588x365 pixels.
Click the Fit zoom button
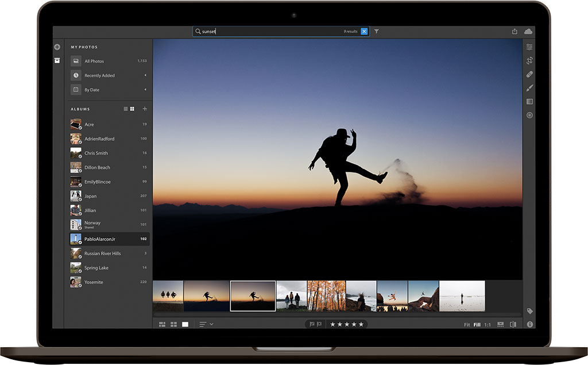pyautogui.click(x=467, y=325)
